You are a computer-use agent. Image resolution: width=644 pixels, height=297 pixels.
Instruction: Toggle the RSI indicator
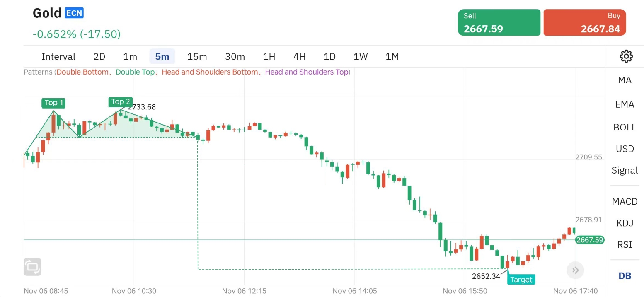625,245
